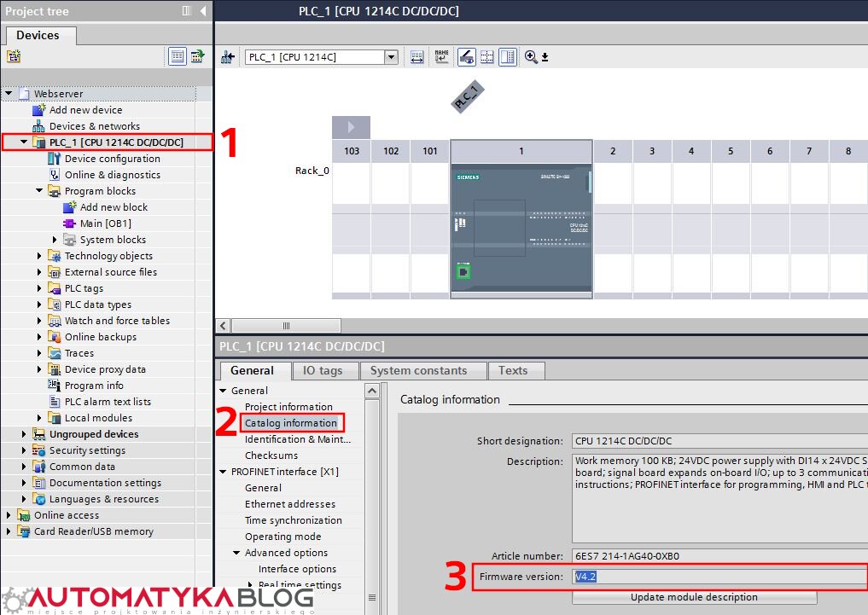The width and height of the screenshot is (868, 615).
Task: Collapse the PLC_1 [CPU 1214C DC/DC/DC] node
Action: point(24,142)
